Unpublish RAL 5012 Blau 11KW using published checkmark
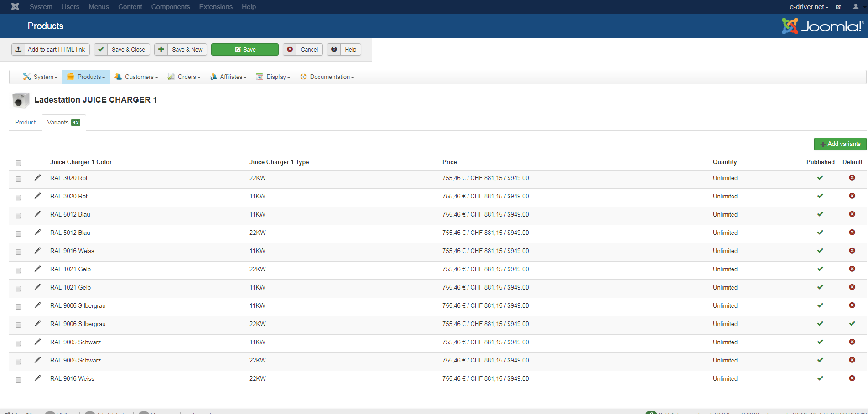 820,214
